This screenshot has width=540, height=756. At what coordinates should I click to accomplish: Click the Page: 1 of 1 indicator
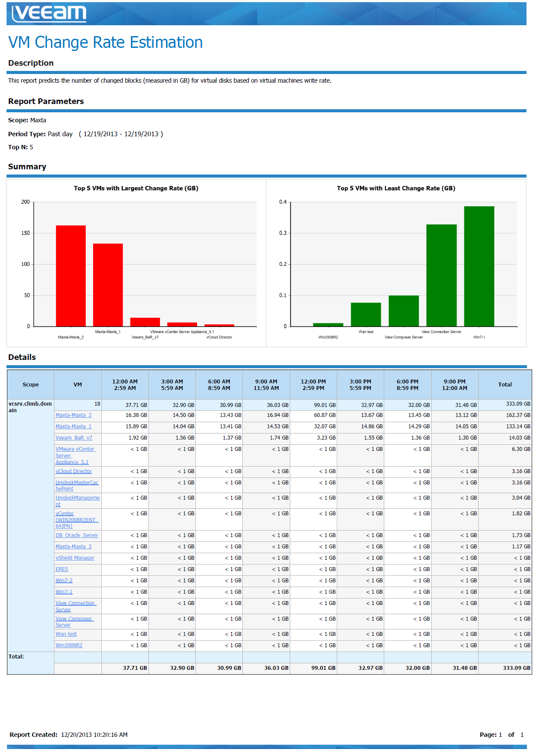(502, 735)
